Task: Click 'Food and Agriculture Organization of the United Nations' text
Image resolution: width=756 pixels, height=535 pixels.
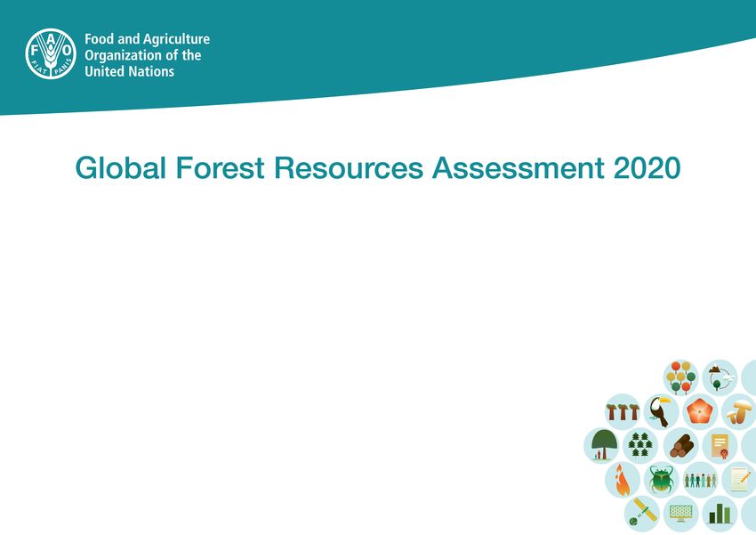Action: tap(147, 55)
